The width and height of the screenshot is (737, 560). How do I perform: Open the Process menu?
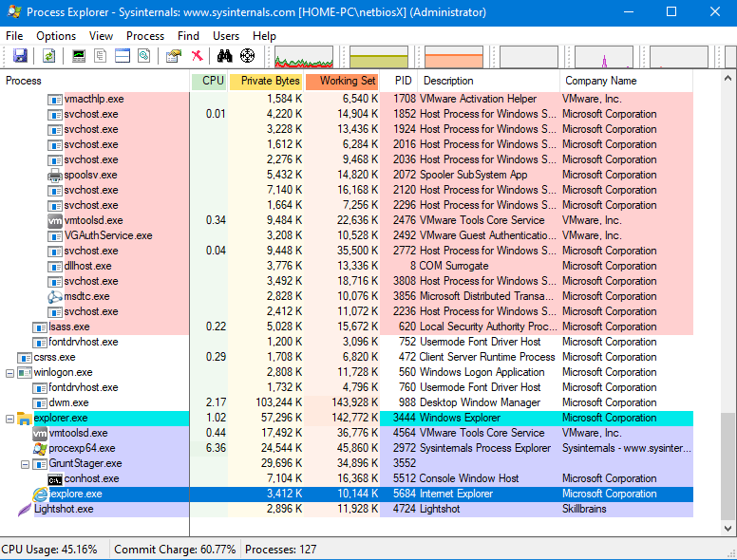click(145, 36)
